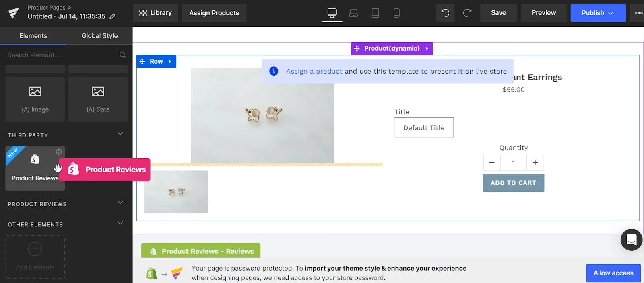644x283 pixels.
Task: Switch to laptop device view
Action: pos(353,13)
